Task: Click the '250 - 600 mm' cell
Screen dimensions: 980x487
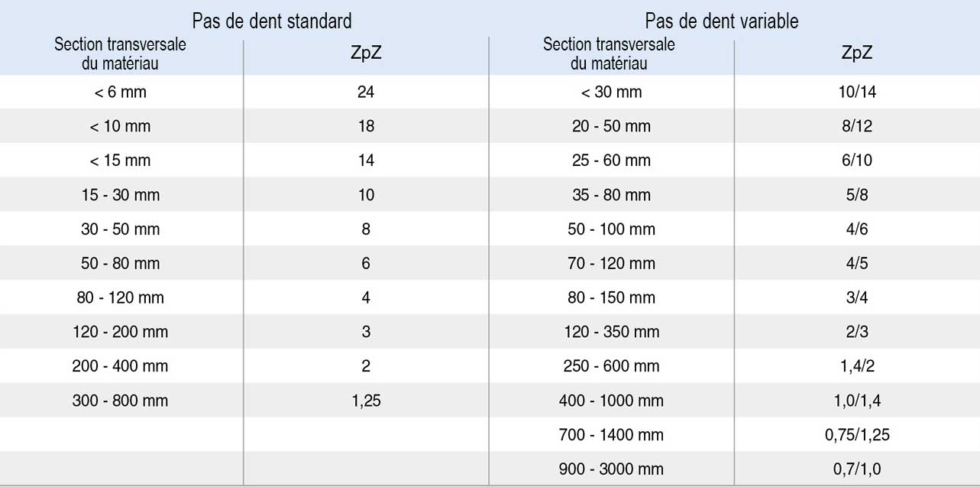Action: tap(611, 366)
